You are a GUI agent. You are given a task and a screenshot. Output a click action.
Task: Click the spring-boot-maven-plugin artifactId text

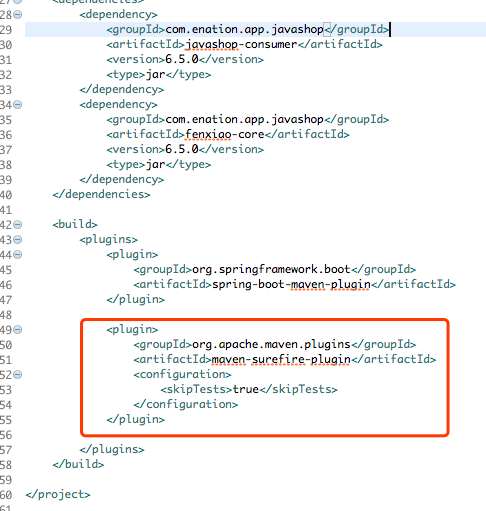click(291, 284)
